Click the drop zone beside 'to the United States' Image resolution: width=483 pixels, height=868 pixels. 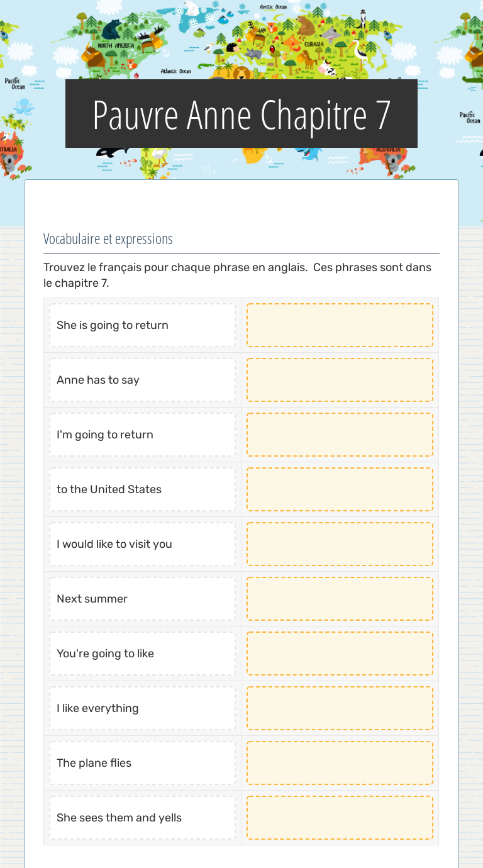(x=340, y=489)
